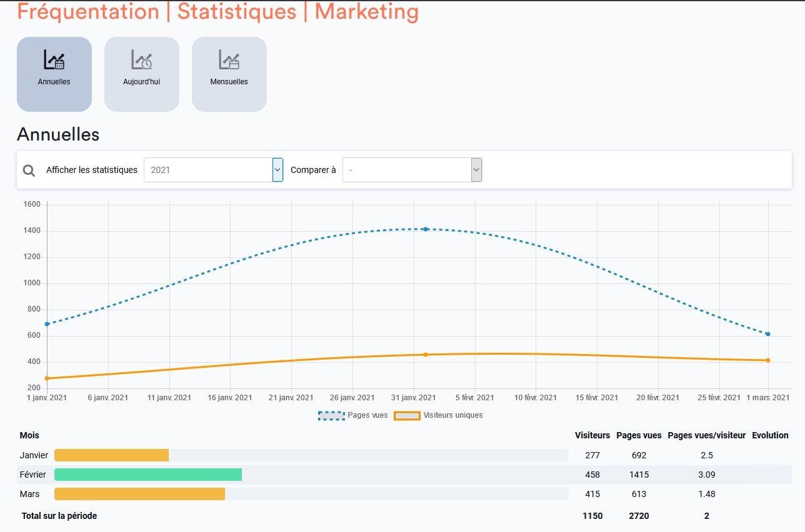Click the Evolution column header
This screenshot has width=805, height=532.
point(770,435)
